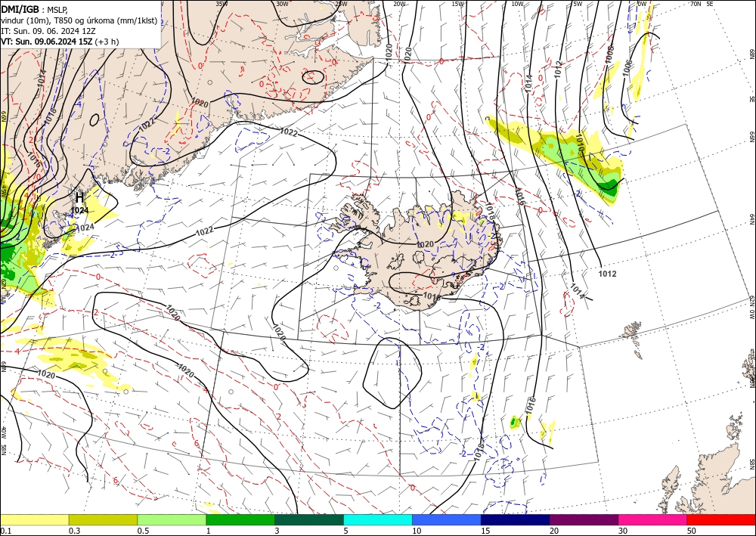
Task: Select the pink 30–50 mm legend swatch
Action: (x=653, y=519)
